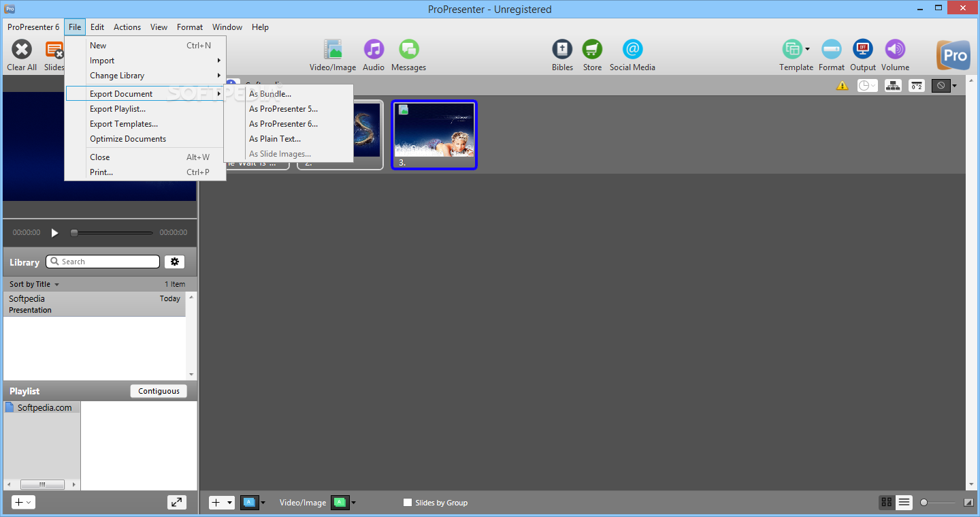Select Optimize Documents
The image size is (980, 517).
pos(145,139)
